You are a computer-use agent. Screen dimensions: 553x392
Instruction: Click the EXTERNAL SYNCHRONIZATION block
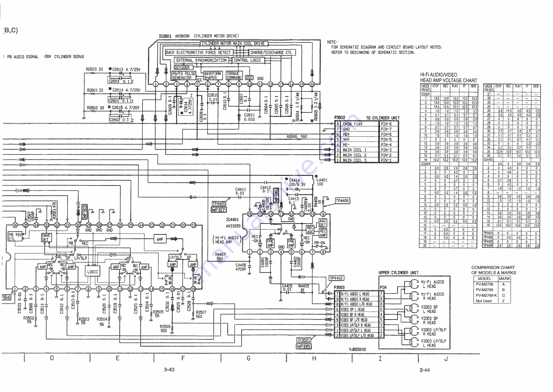coord(201,60)
